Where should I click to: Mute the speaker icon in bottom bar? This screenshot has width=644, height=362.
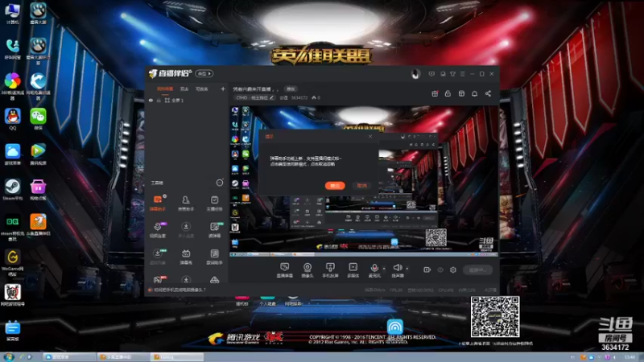pos(397,268)
